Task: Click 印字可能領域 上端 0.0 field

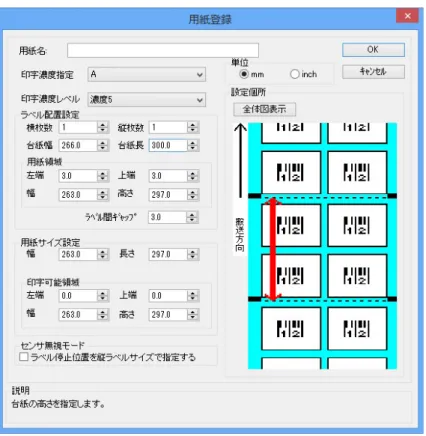Action: 168,296
